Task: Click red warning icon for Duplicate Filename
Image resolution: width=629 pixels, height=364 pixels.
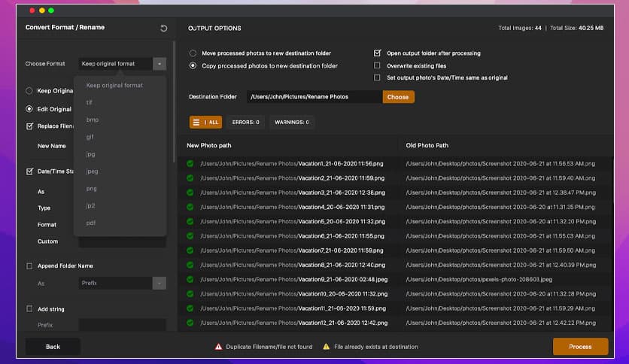Action: 218,347
